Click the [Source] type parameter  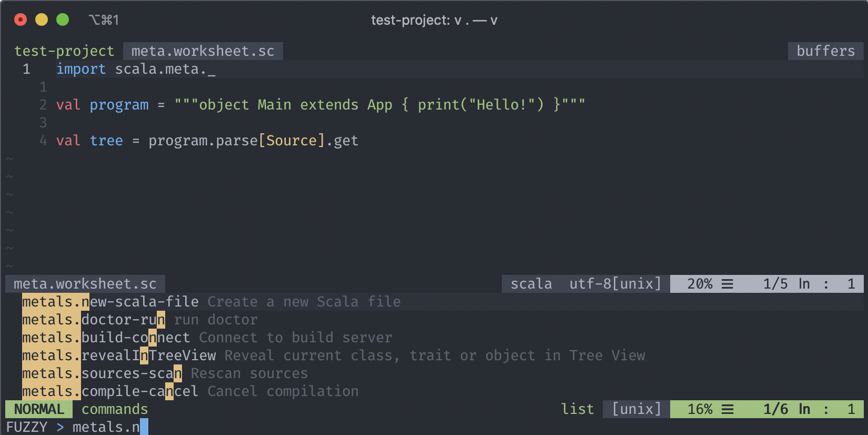coord(292,141)
